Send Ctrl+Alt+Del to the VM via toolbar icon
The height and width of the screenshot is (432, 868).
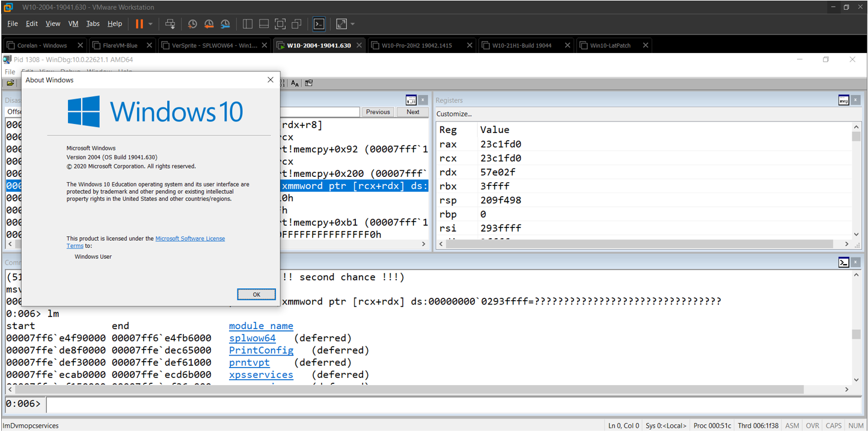(x=170, y=24)
